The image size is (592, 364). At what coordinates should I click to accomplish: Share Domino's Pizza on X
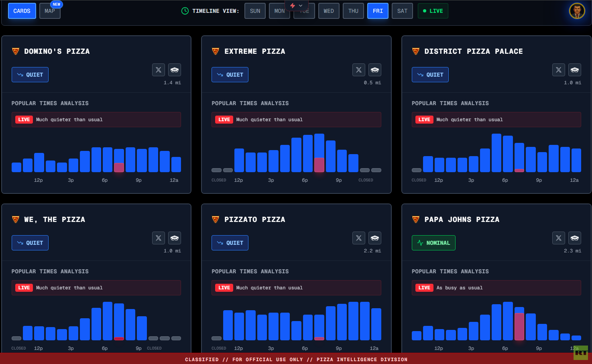click(159, 70)
